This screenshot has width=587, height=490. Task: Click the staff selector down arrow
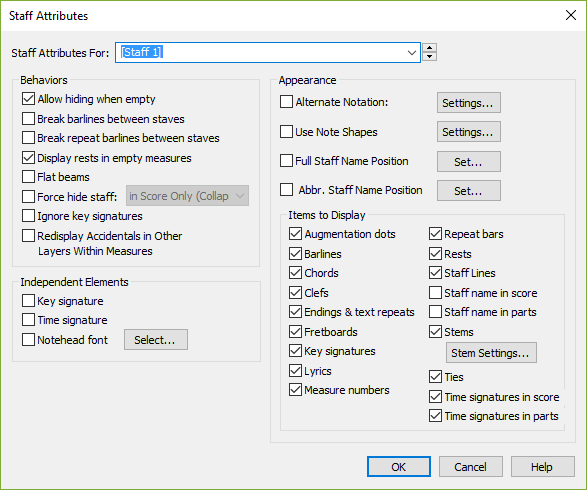[429, 57]
